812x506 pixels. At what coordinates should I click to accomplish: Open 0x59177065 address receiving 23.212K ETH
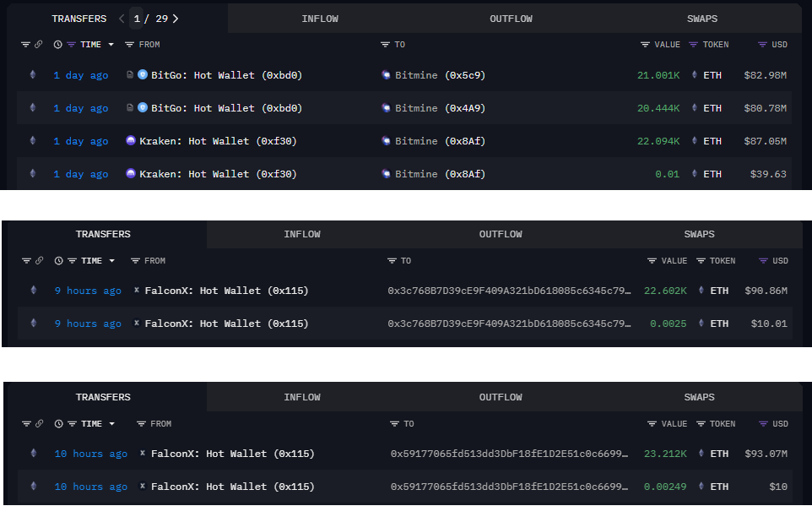[509, 454]
